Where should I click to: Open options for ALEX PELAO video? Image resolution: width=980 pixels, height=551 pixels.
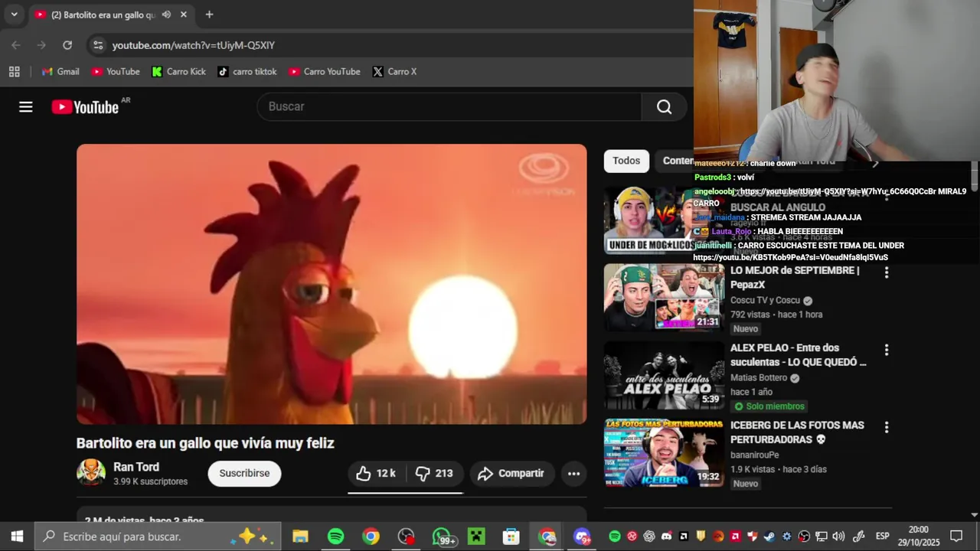(887, 350)
